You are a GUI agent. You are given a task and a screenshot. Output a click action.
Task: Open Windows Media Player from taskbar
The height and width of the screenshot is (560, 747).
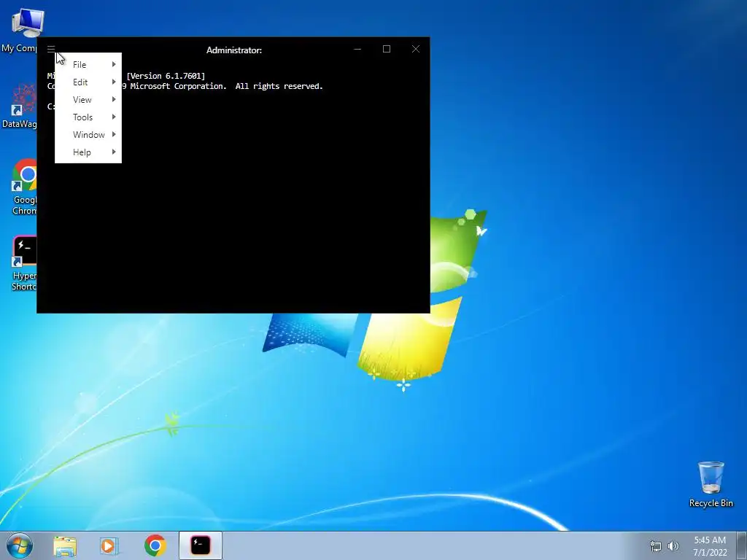[x=109, y=545]
